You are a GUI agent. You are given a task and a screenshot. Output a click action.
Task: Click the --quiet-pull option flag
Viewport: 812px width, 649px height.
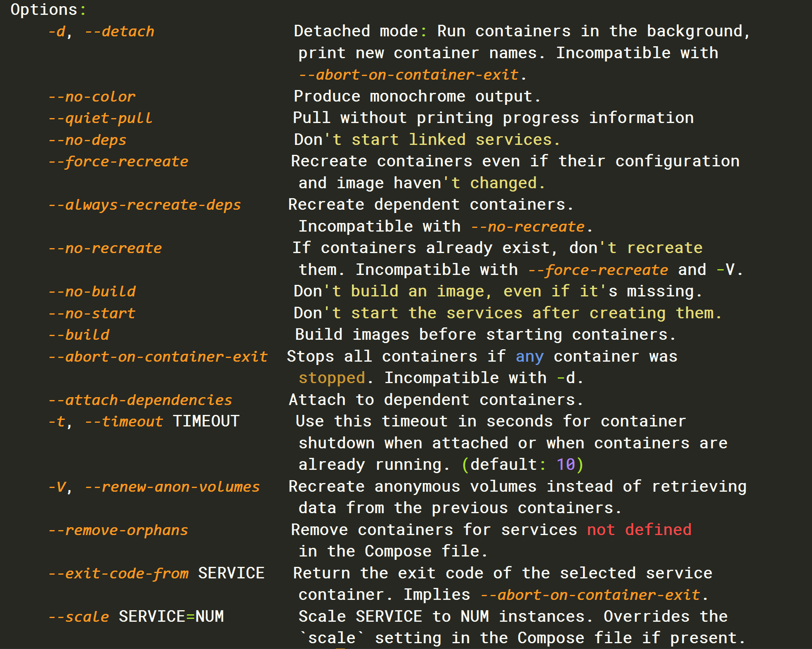coord(100,118)
